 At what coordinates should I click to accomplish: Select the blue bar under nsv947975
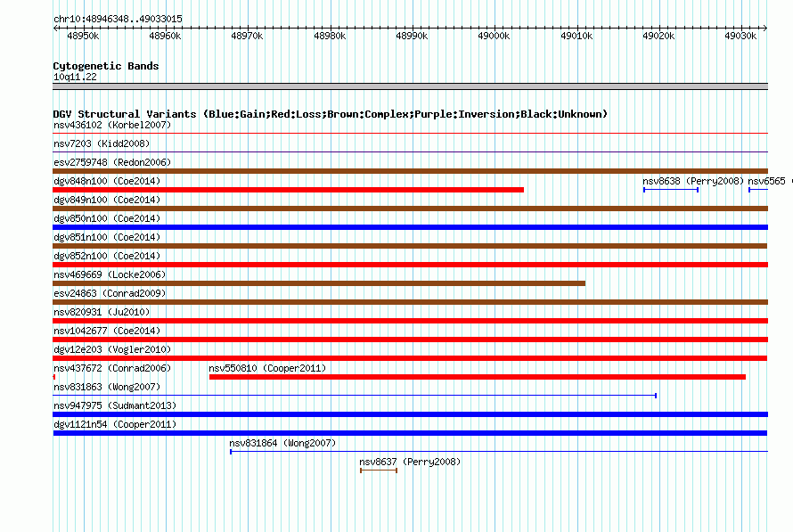point(410,414)
